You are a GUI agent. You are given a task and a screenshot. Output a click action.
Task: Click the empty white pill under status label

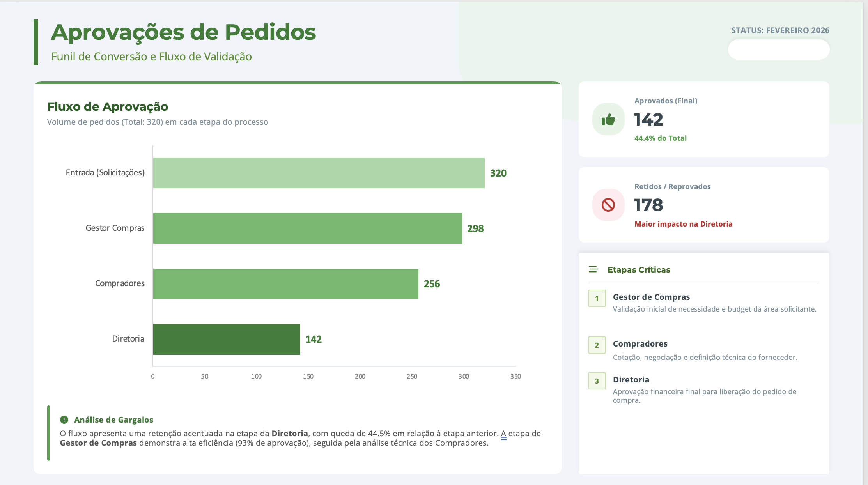(x=778, y=50)
